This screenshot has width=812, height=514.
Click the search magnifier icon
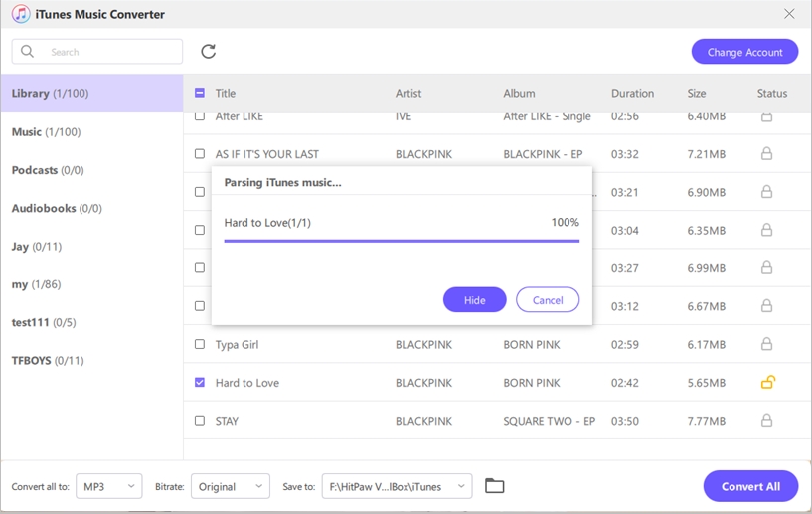tap(27, 52)
